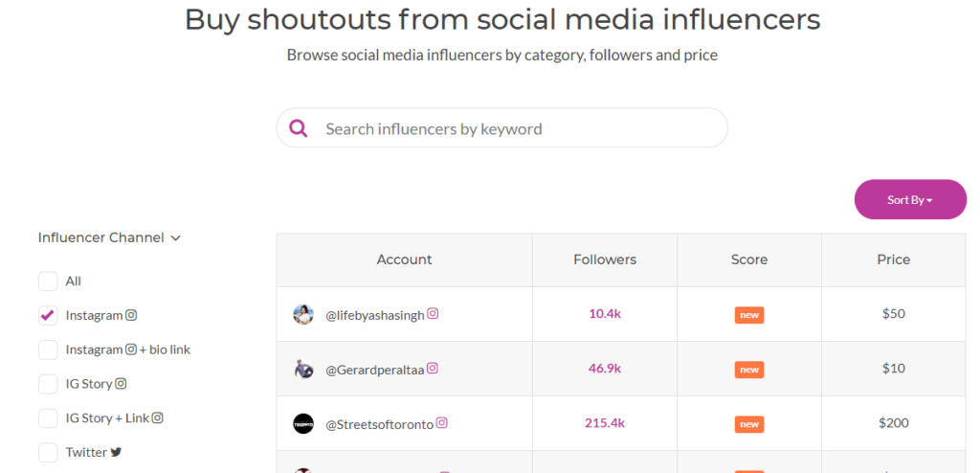This screenshot has width=980, height=473.
Task: Enable the All channels checkbox
Action: (x=48, y=282)
